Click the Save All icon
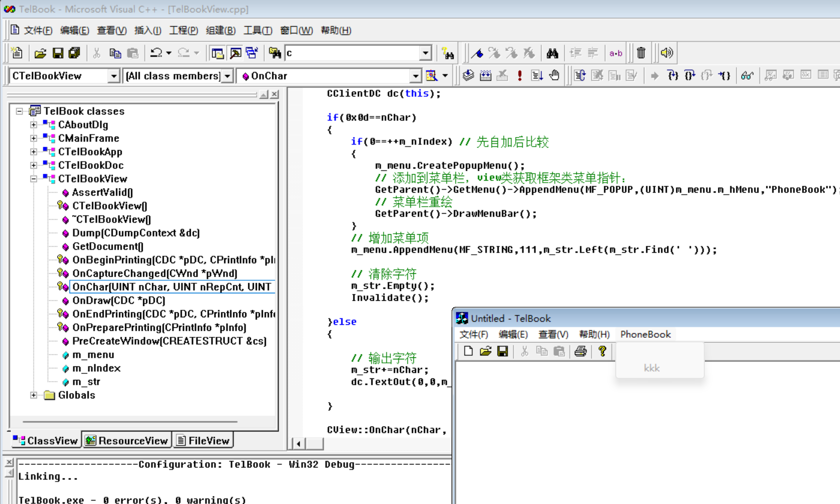The width and height of the screenshot is (840, 504). 75,53
